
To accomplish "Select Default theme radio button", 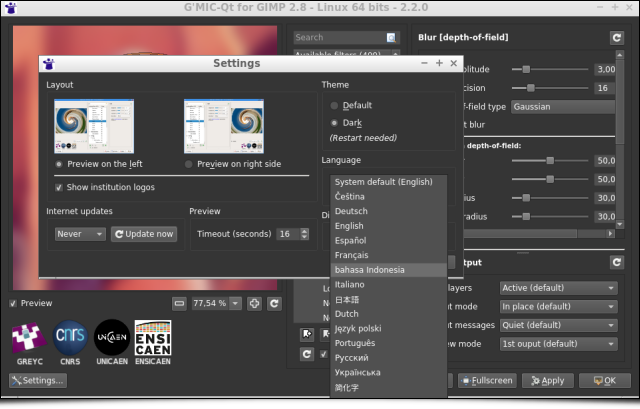I will pyautogui.click(x=334, y=106).
